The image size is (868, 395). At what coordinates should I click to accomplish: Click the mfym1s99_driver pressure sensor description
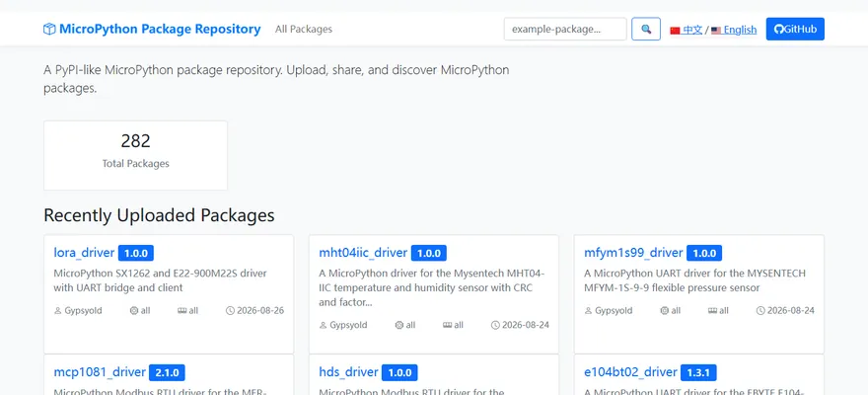tap(694, 280)
